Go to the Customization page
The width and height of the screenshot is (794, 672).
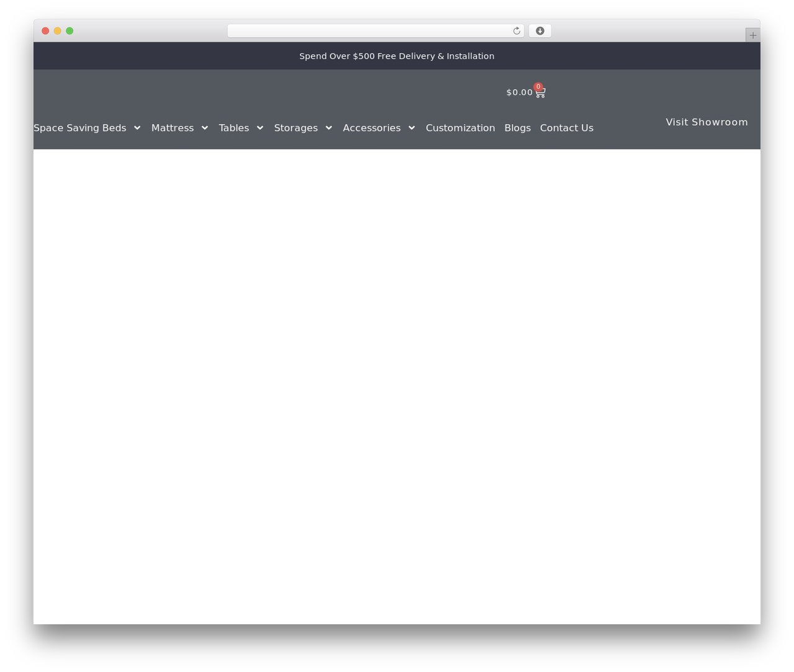pos(460,128)
